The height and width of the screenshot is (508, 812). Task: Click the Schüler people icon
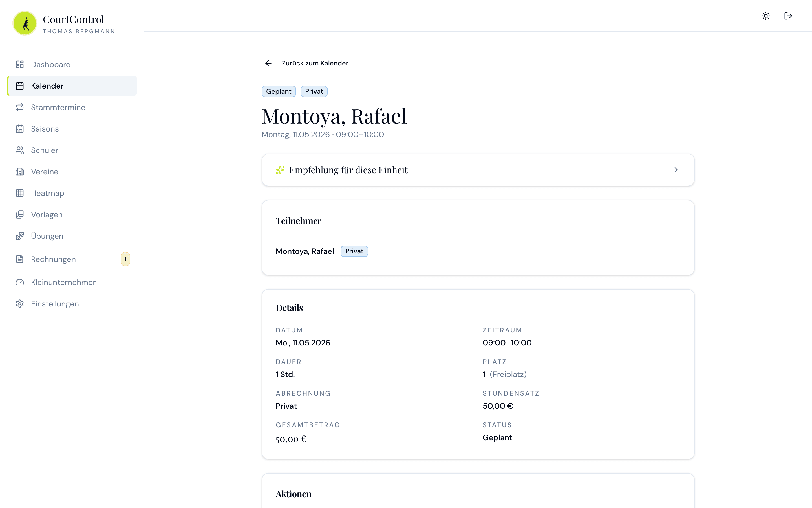(x=20, y=150)
